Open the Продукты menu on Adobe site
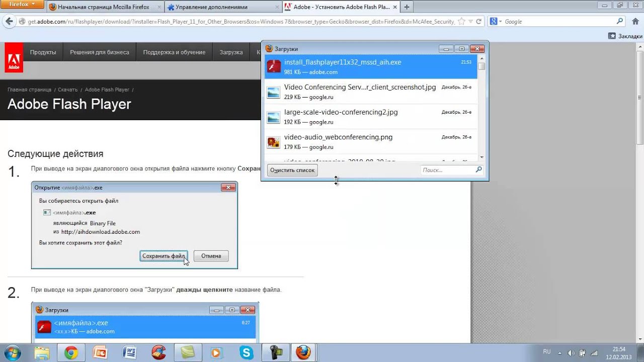 (43, 52)
